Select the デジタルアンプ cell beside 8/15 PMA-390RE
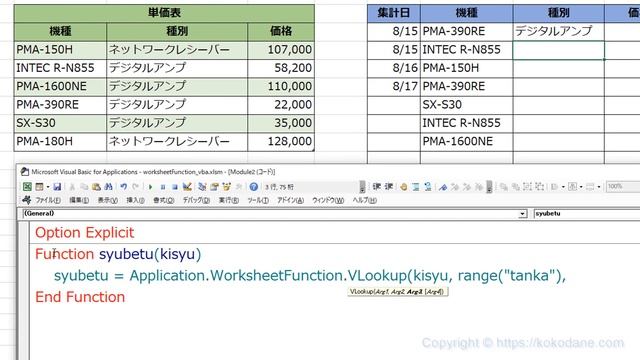 click(558, 31)
